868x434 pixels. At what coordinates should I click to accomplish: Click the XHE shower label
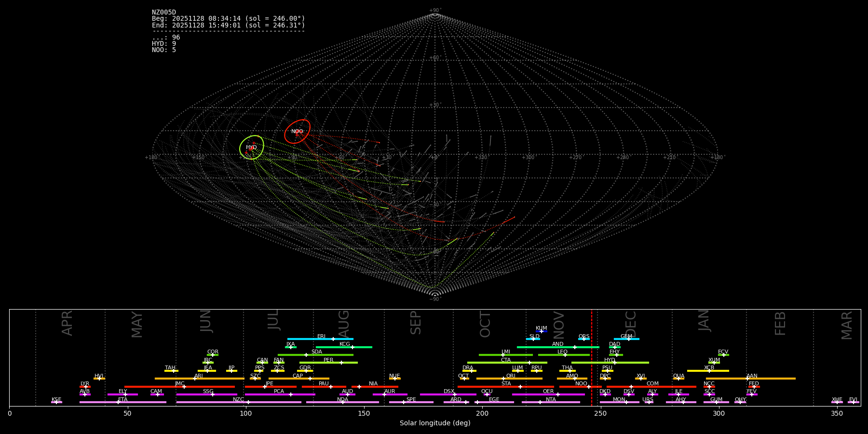click(x=837, y=400)
